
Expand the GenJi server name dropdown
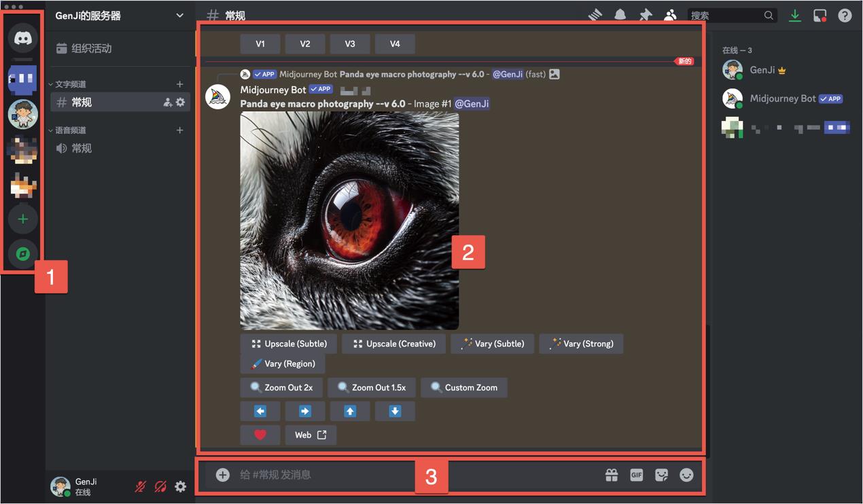[x=179, y=15]
